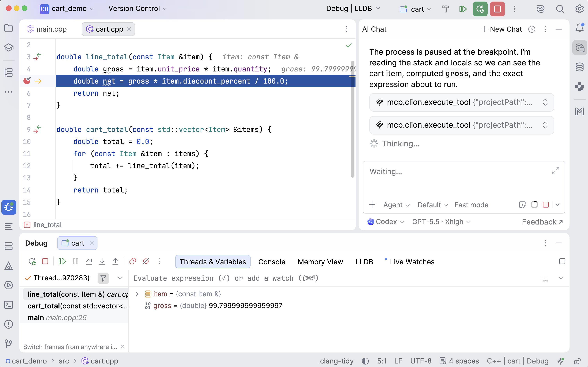Open the Project tool window folder icon
Screen dimensions: 588x367
coord(9,28)
